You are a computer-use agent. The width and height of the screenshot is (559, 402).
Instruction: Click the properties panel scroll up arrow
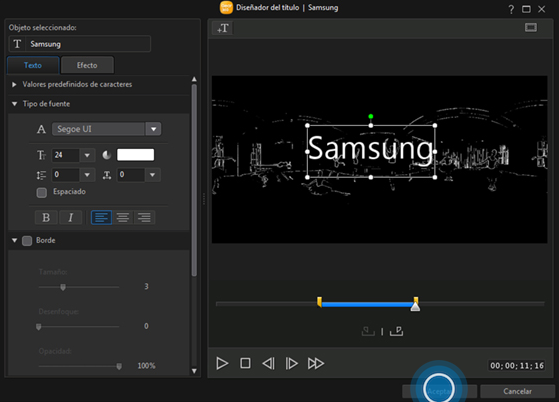[x=194, y=79]
